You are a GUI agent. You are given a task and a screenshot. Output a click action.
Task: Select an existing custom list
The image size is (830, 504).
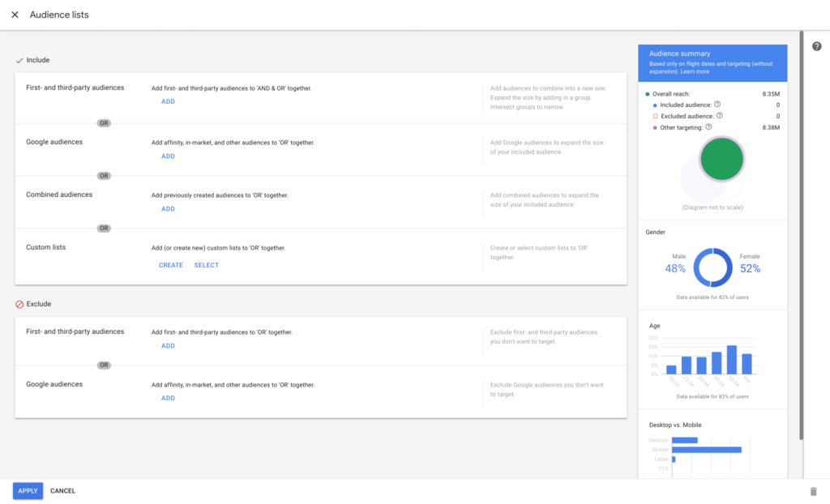207,265
